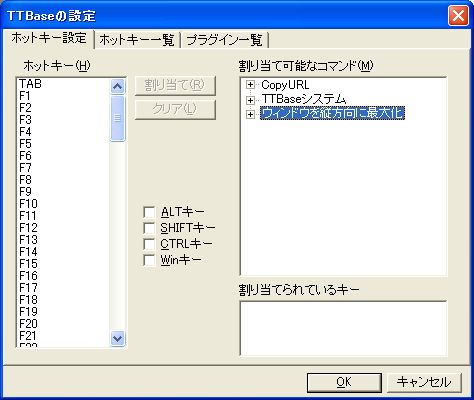Select F7 in the hotkey list

[x=63, y=168]
